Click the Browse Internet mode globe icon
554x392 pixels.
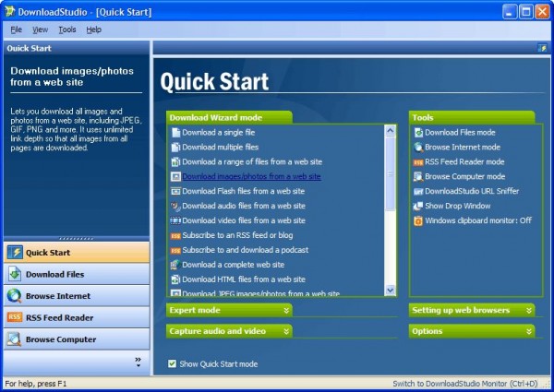(x=418, y=148)
